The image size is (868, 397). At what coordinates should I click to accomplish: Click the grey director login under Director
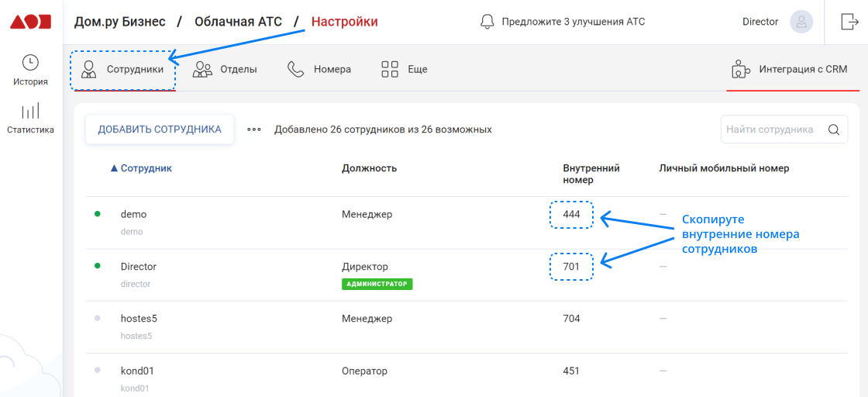pyautogui.click(x=136, y=284)
